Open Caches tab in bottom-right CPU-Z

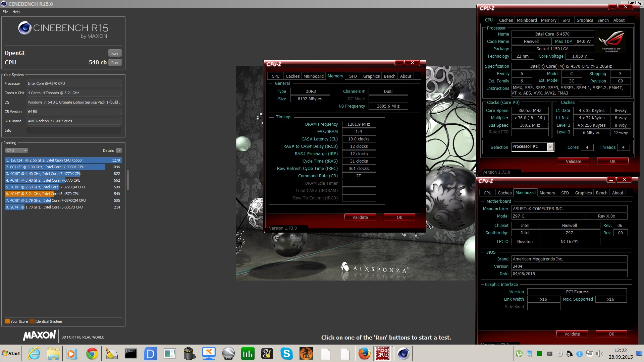[x=504, y=193]
